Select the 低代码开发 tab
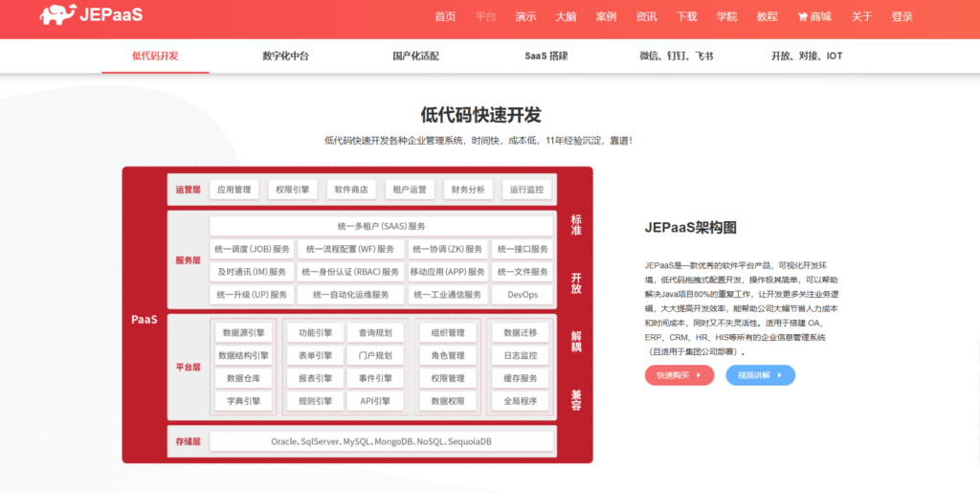This screenshot has height=493, width=980. [x=155, y=56]
